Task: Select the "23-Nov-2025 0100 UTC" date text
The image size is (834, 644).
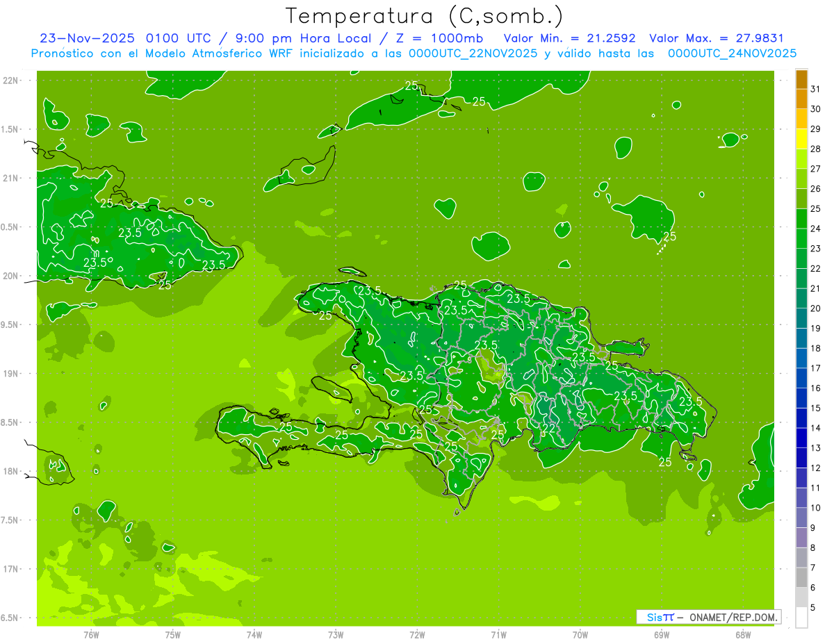Action: tap(126, 38)
